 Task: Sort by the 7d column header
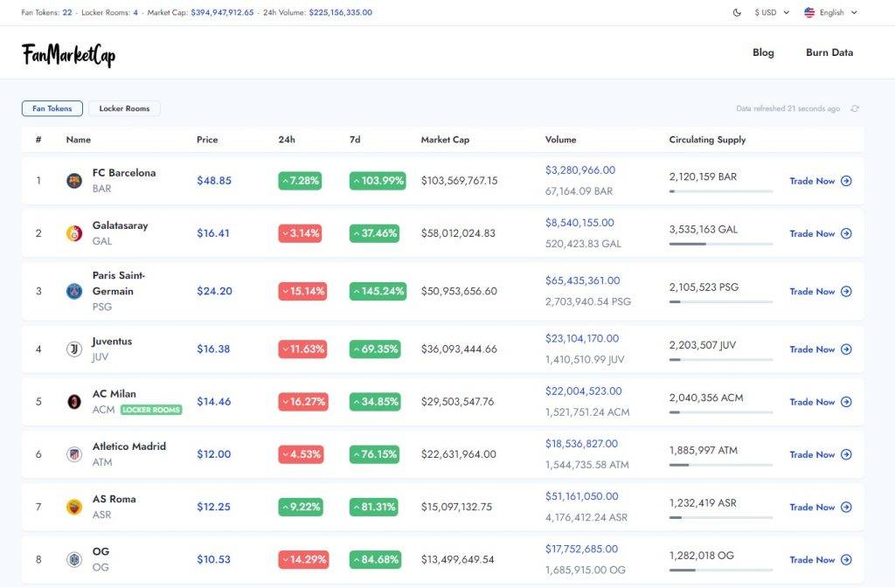pyautogui.click(x=355, y=140)
